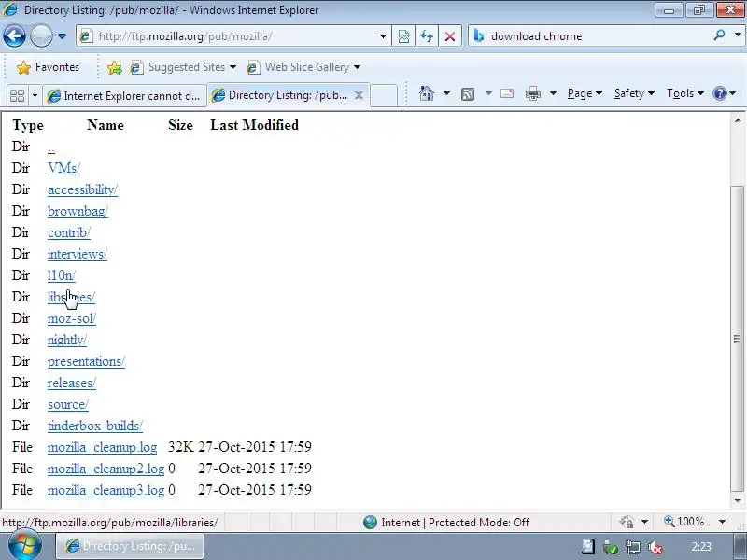Click the taskbar clock showing 2:23
This screenshot has width=747, height=560.
click(x=701, y=547)
